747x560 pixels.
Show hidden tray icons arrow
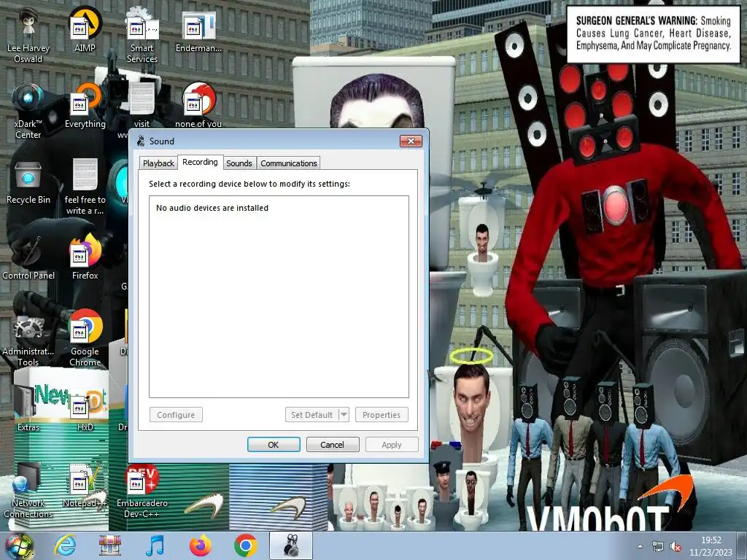click(x=640, y=547)
